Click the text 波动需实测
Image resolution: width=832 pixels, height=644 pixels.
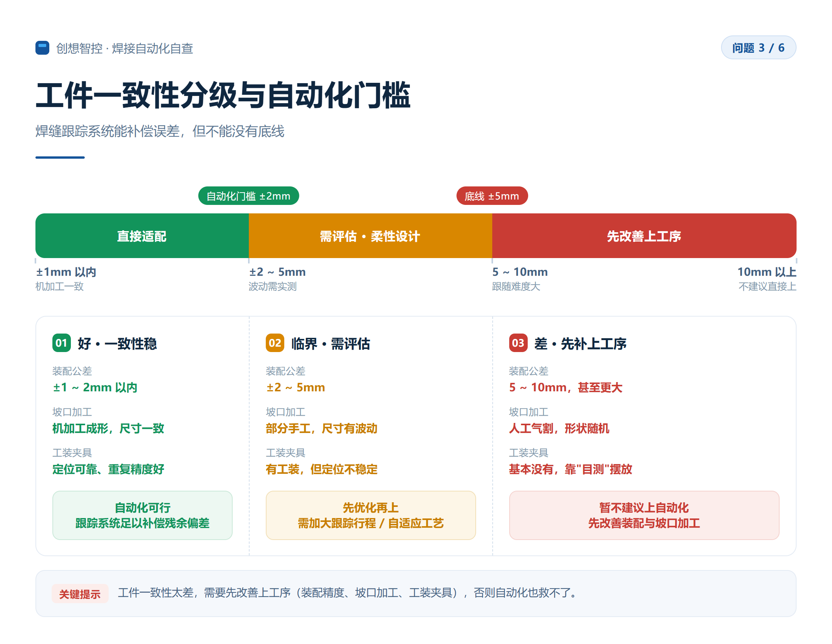tap(273, 287)
